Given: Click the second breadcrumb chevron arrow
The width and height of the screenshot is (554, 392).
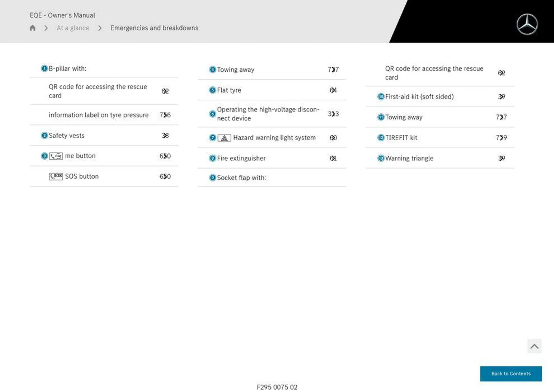Looking at the screenshot, I should (x=100, y=28).
